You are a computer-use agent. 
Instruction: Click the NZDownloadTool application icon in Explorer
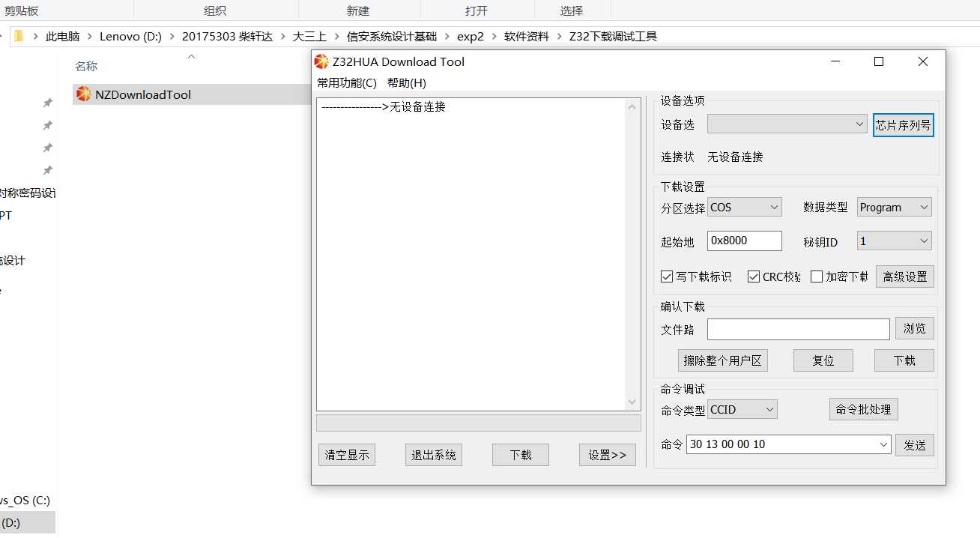point(83,94)
